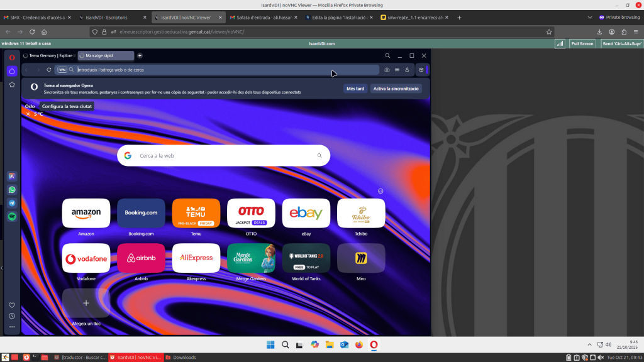Open bookmarks heart icon in sidebar
This screenshot has width=644, height=362.
pos(12,305)
